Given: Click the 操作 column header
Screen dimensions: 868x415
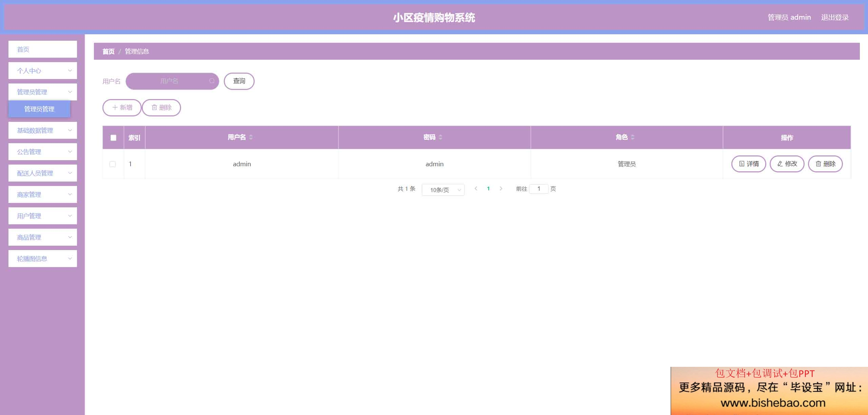Looking at the screenshot, I should pos(787,137).
